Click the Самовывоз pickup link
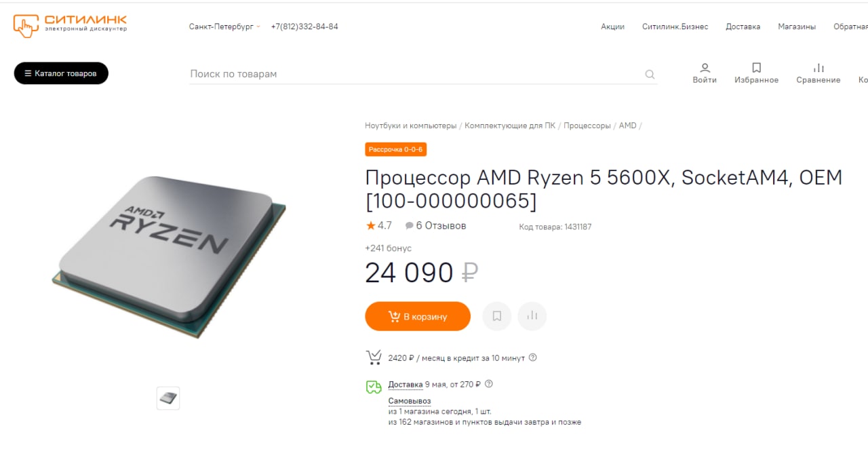The image size is (868, 458). (410, 401)
